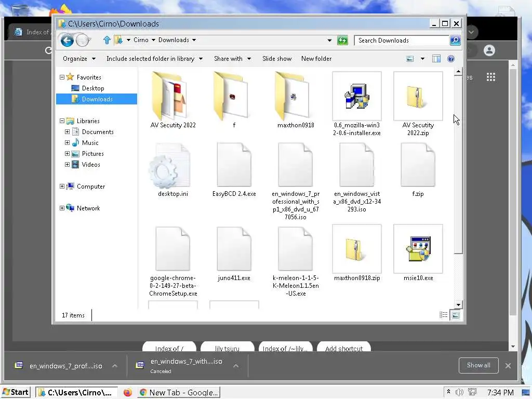Open canceled en_windows_7_with download chevron
The width and height of the screenshot is (532, 399).
(x=236, y=366)
